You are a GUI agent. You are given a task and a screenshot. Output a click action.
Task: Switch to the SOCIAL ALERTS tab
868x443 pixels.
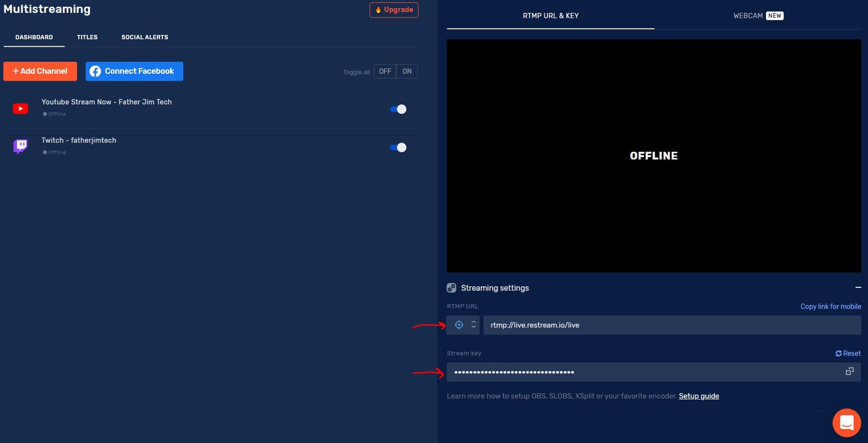[145, 37]
